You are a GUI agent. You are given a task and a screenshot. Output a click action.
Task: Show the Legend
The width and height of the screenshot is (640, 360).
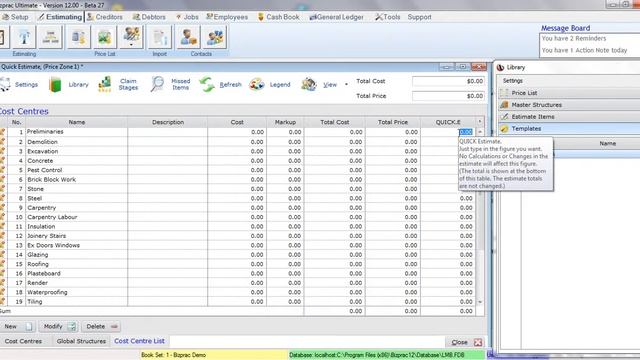tap(270, 84)
